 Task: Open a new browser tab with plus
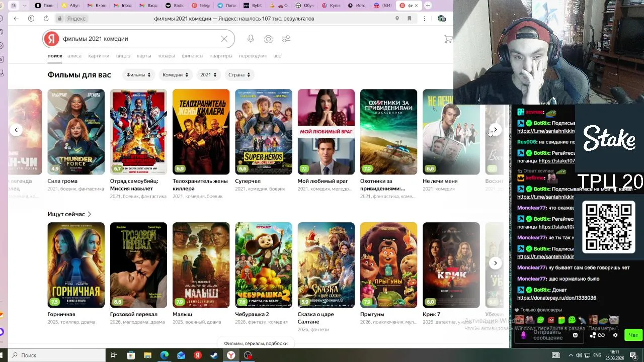428,6
